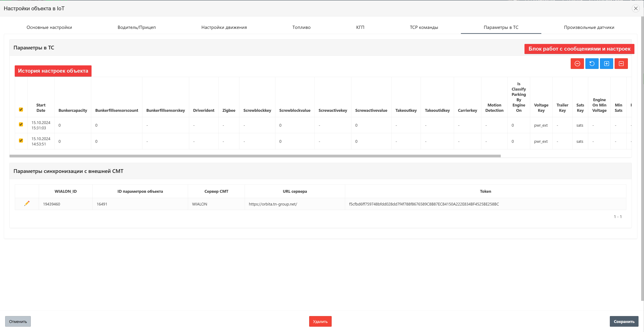Switch to the Основные настройки tab

[49, 27]
